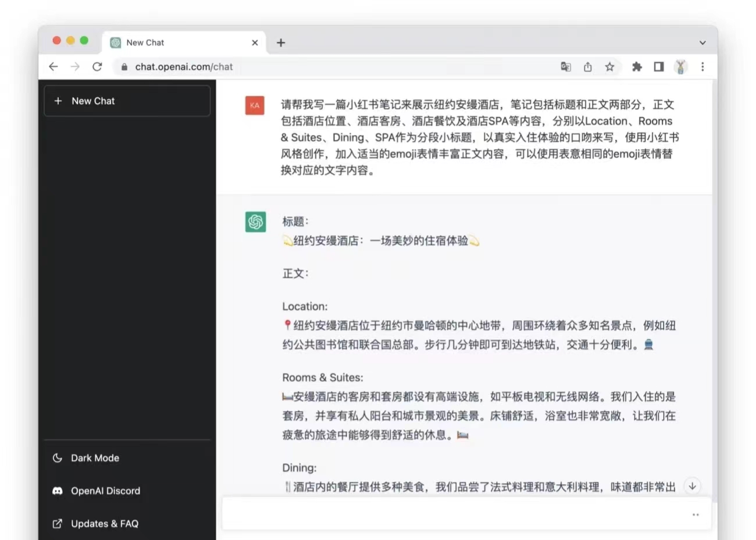
Task: Click the '标题:' label in response
Action: 295,222
